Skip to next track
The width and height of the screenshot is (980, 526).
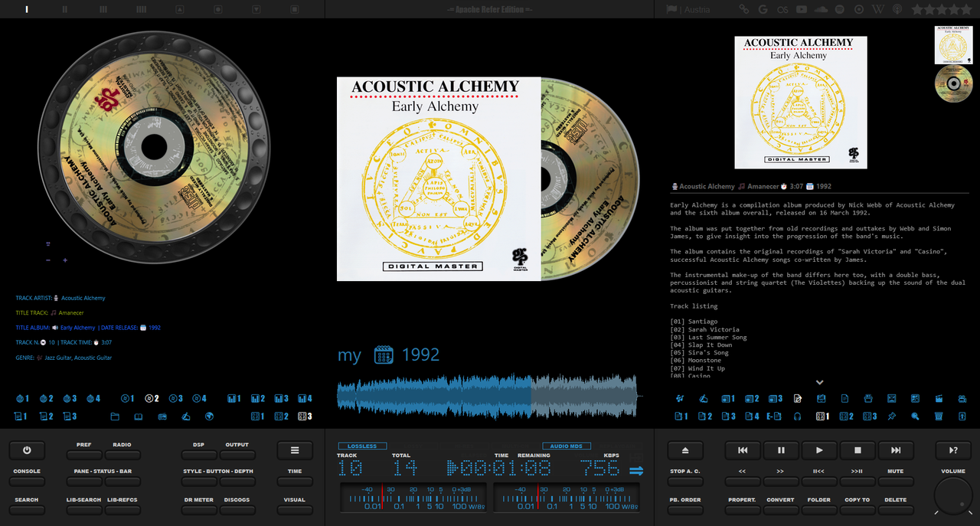click(x=896, y=450)
